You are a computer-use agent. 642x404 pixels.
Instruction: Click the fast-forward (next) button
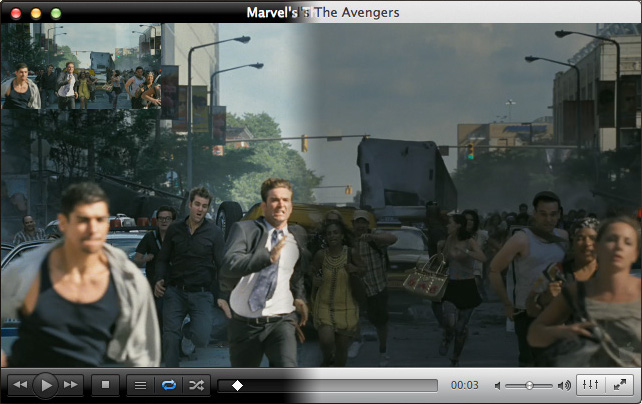(71, 385)
